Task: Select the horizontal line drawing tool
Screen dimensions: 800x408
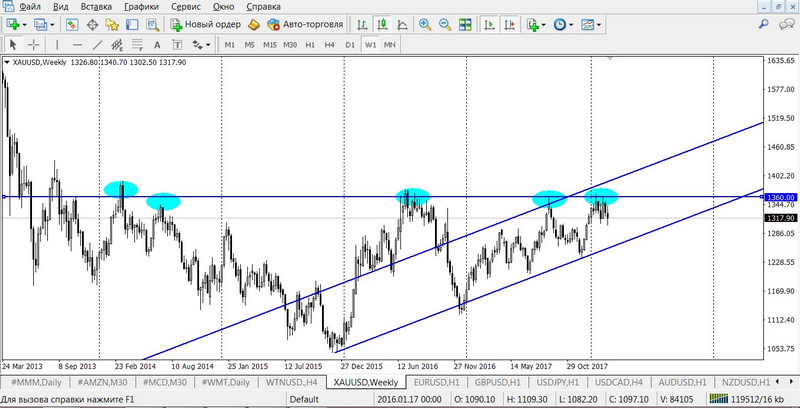Action: [x=76, y=45]
